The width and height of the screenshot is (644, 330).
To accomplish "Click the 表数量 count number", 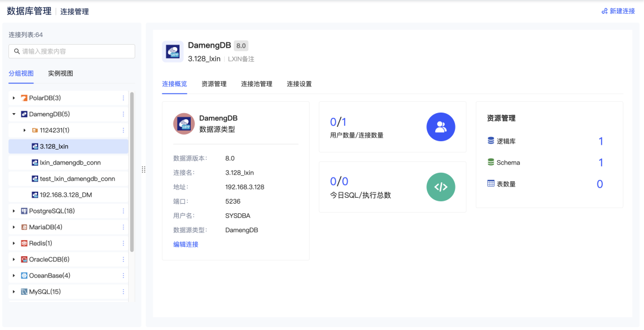I will coord(600,184).
